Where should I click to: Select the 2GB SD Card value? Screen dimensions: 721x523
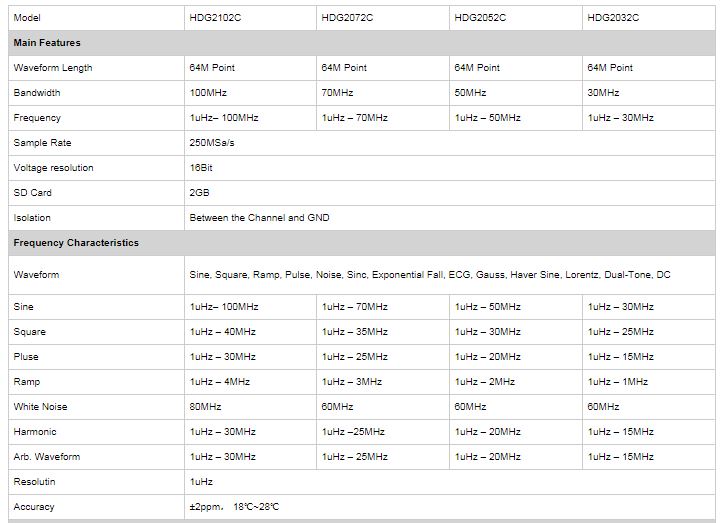pyautogui.click(x=198, y=193)
